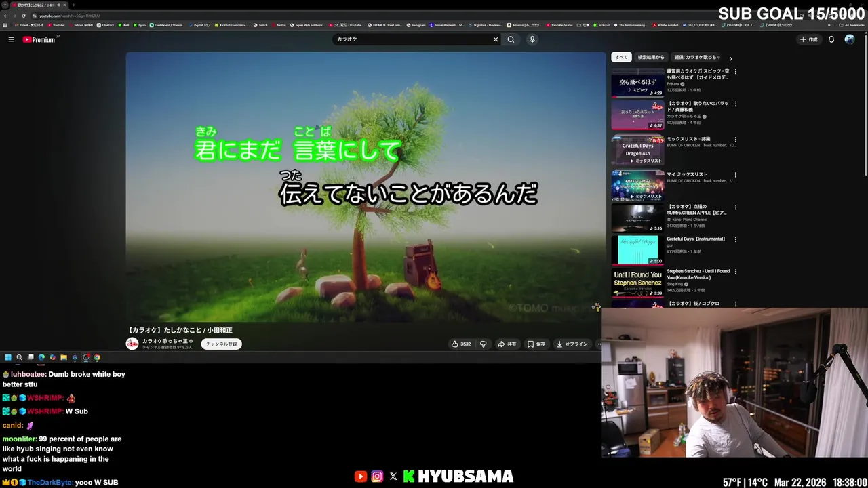The width and height of the screenshot is (868, 488).
Task: Open Twitch bookmark
Action: click(260, 25)
